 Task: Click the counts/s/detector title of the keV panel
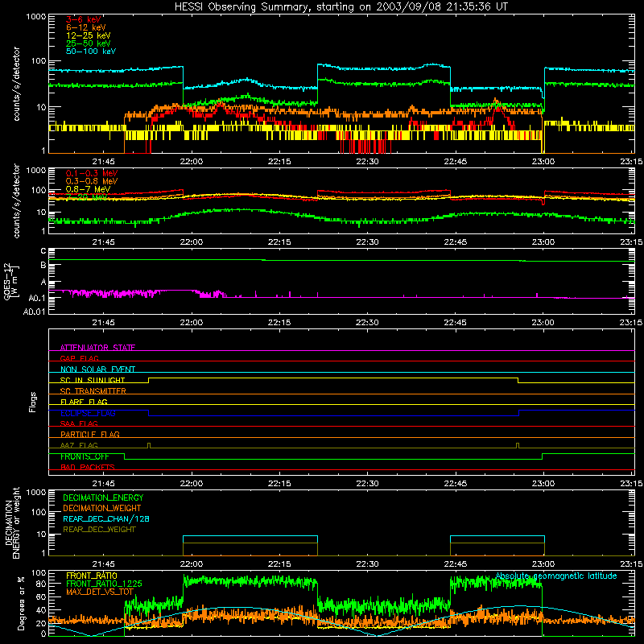[x=16, y=84]
